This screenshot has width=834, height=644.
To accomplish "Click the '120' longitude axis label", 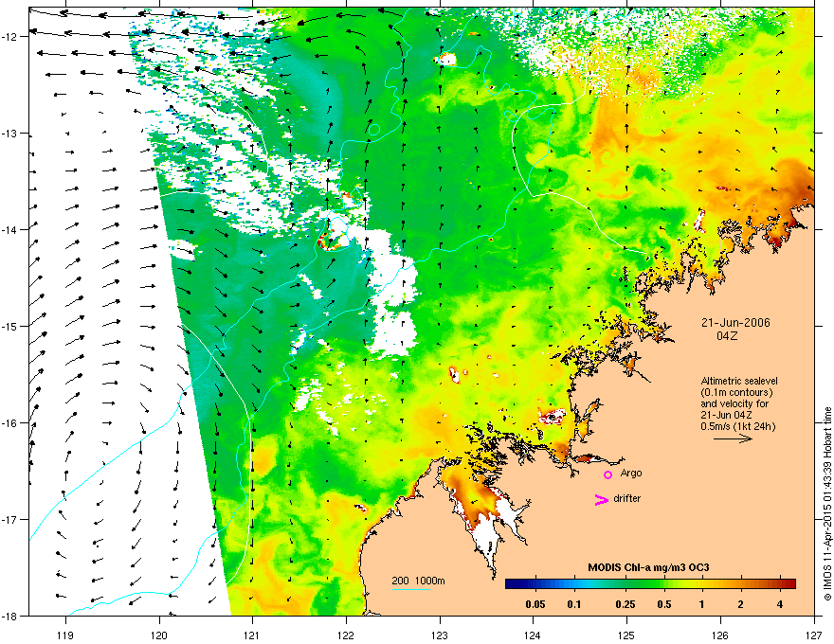I will click(159, 635).
